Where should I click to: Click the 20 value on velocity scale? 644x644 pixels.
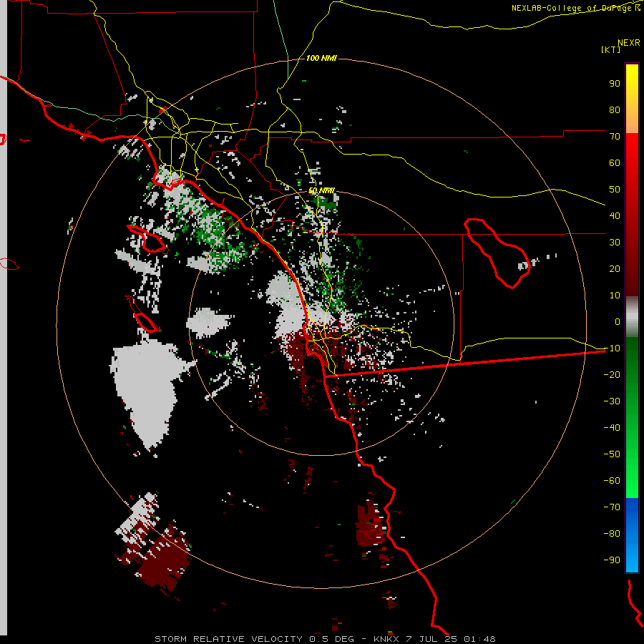[615, 269]
